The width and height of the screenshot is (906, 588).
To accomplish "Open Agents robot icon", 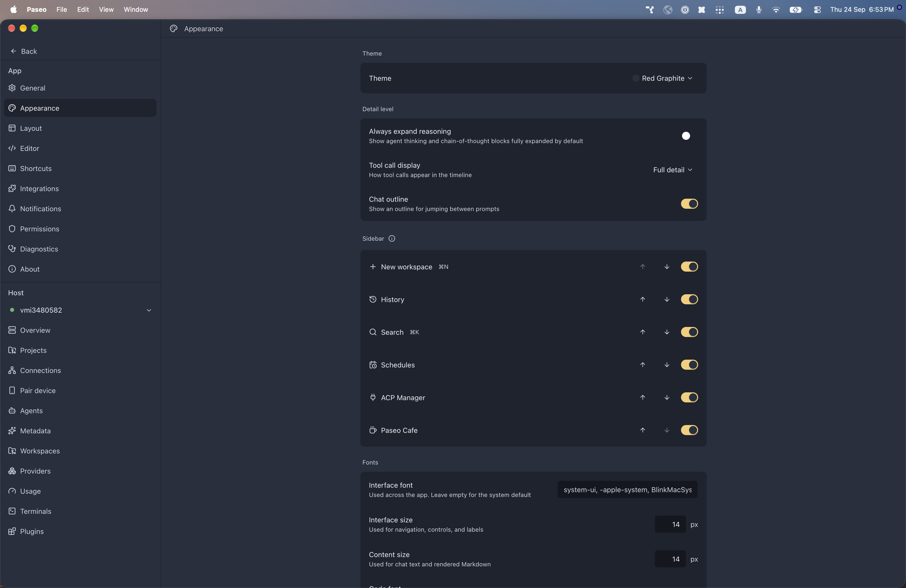I will (12, 411).
